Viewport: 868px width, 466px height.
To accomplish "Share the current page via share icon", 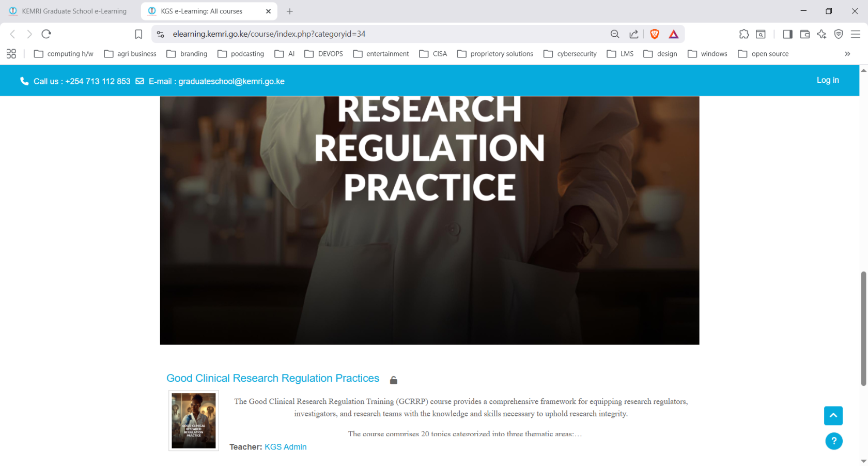I will (634, 34).
